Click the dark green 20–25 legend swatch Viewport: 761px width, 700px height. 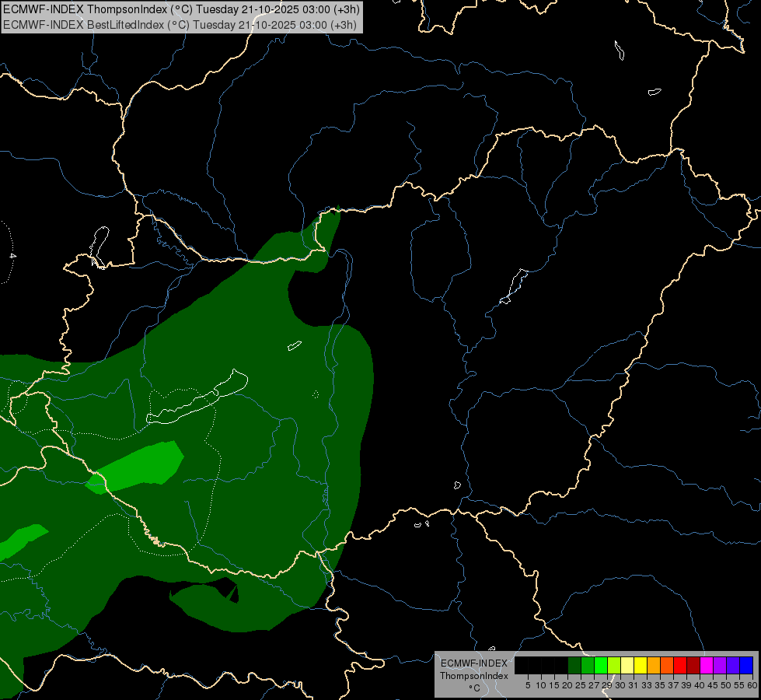coord(574,665)
